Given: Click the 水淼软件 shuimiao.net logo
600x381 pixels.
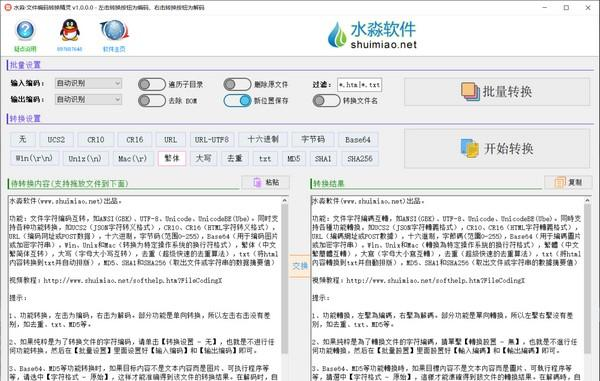Looking at the screenshot, I should coord(372,34).
